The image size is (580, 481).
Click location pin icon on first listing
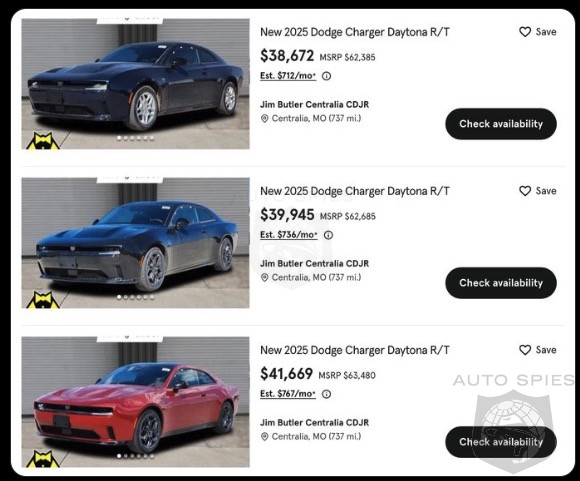click(264, 119)
